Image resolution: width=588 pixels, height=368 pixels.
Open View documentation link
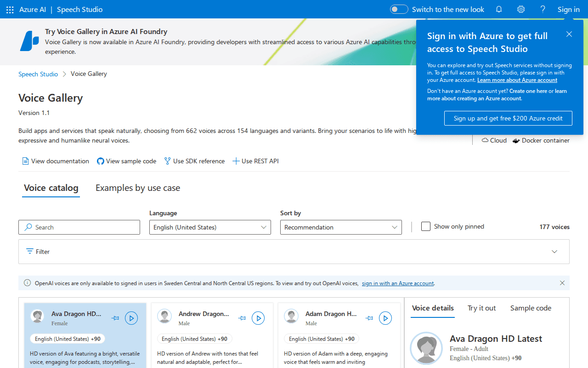click(x=56, y=161)
